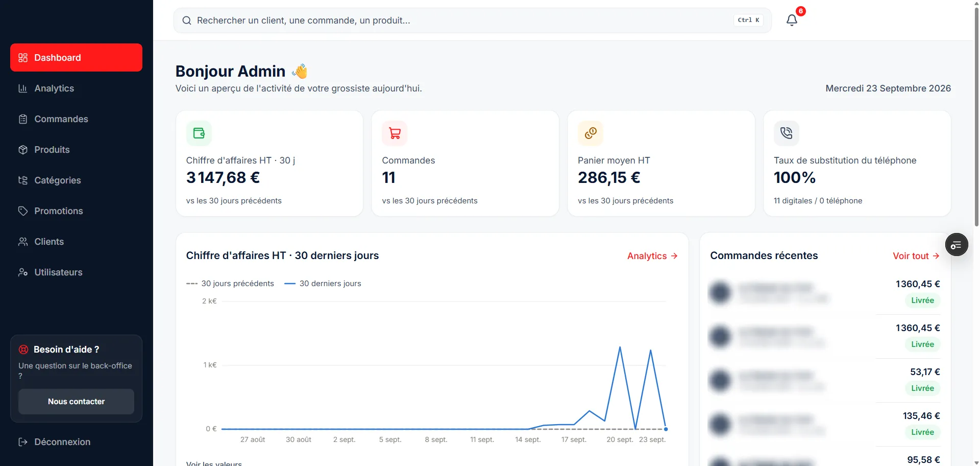Image resolution: width=980 pixels, height=466 pixels.
Task: Click Voir tout for recent orders
Action: pos(916,256)
